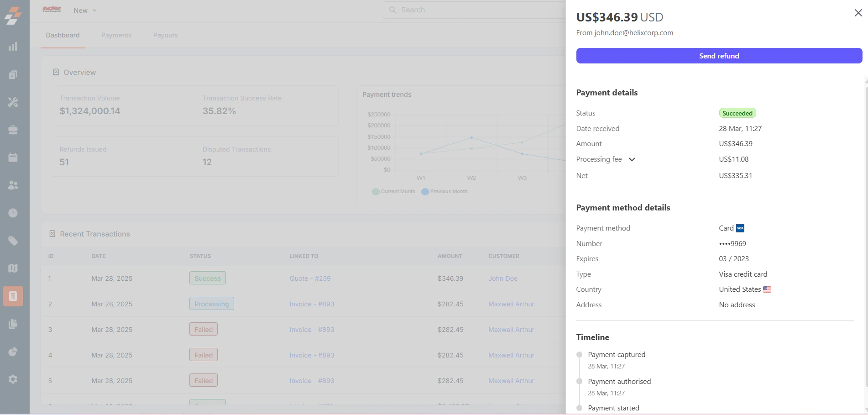
Task: Switch to the Payments tab
Action: 116,35
